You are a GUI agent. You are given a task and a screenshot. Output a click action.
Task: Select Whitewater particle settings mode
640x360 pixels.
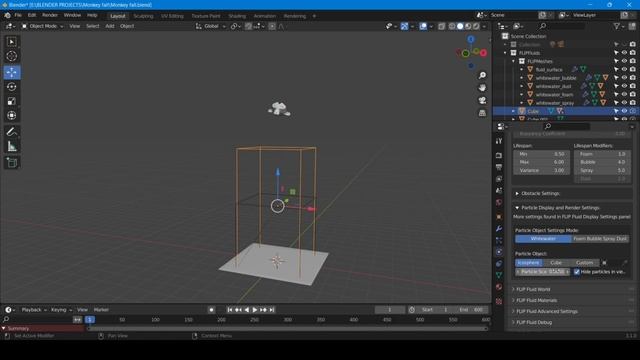(543, 239)
